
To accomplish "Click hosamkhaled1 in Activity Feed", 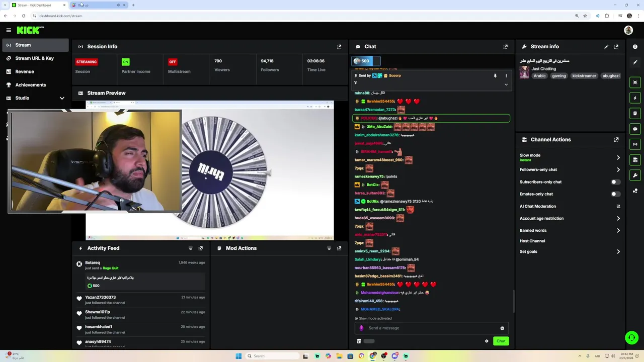I will 98,327.
